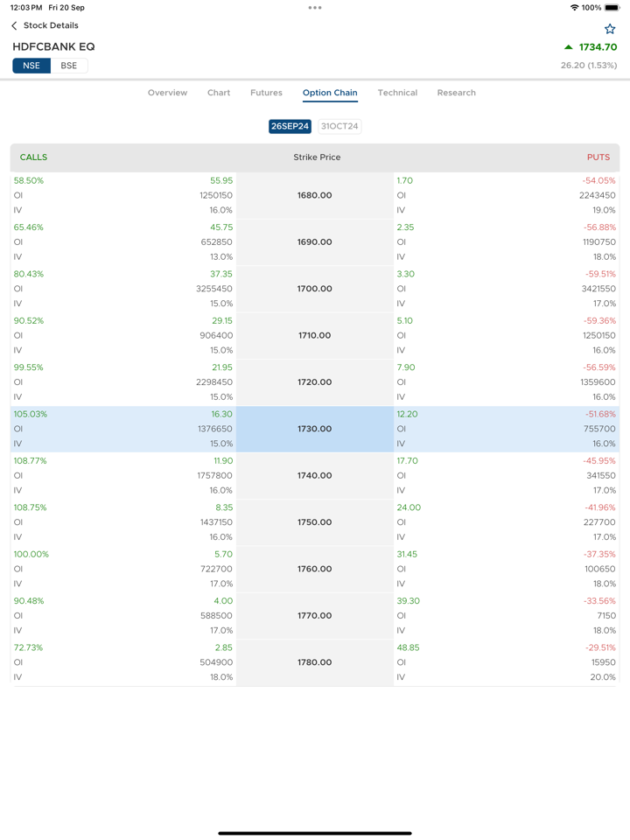630x840 pixels.
Task: Switch exchange to BSE
Action: (x=69, y=66)
